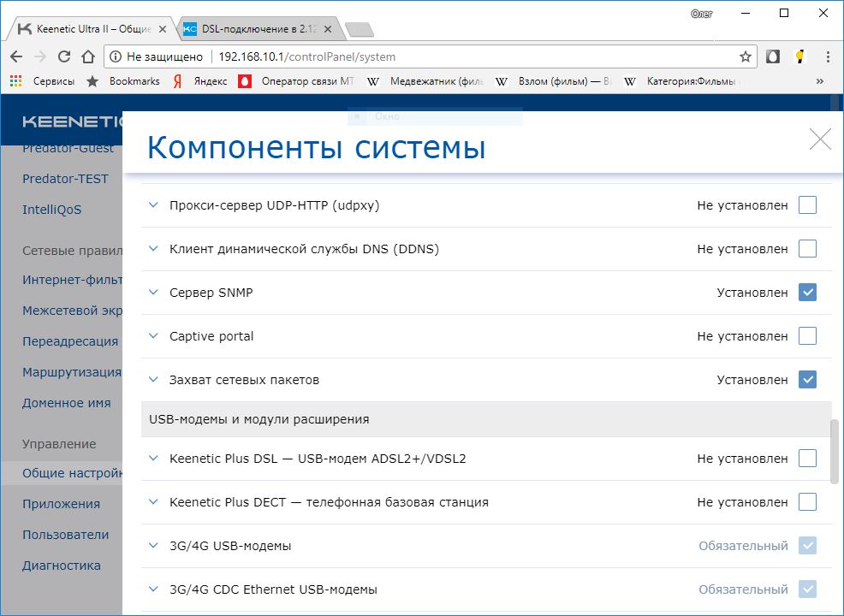Click the Yandex 'Я' bookmark icon
The image size is (844, 616).
tap(177, 81)
